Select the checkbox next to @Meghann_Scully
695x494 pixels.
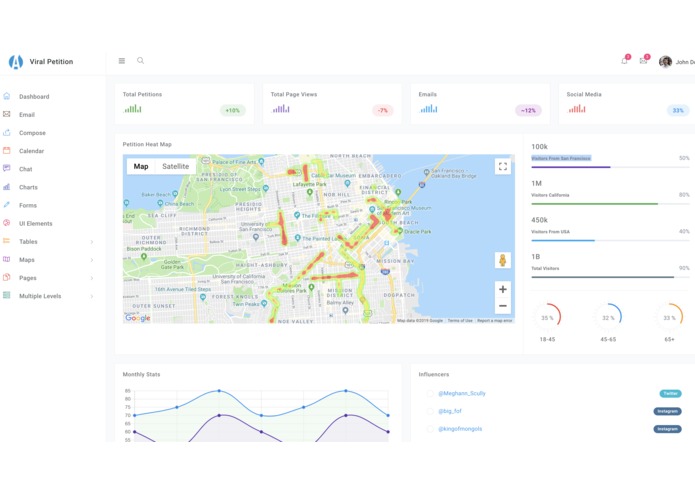(x=429, y=393)
